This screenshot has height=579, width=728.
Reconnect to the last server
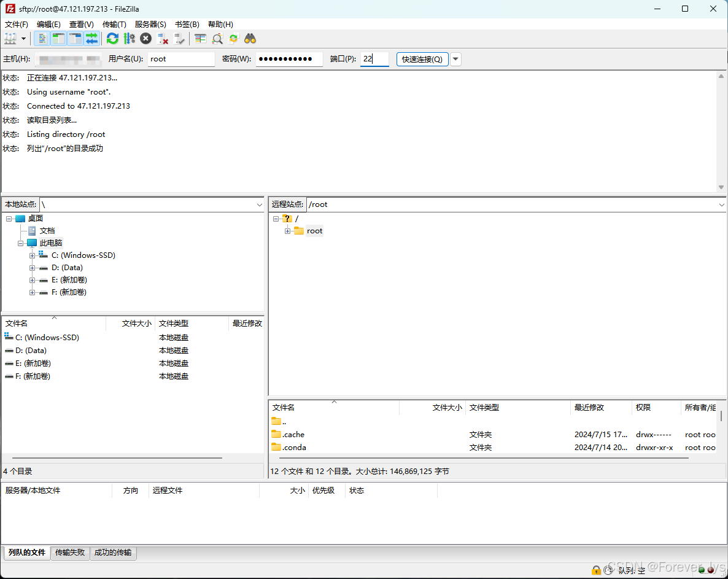point(179,39)
